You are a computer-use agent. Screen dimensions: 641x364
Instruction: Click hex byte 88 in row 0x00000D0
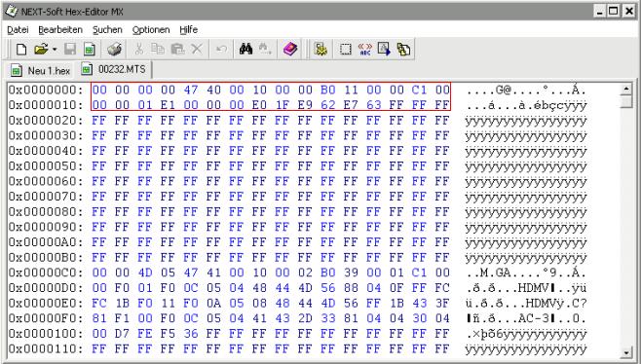[351, 288]
